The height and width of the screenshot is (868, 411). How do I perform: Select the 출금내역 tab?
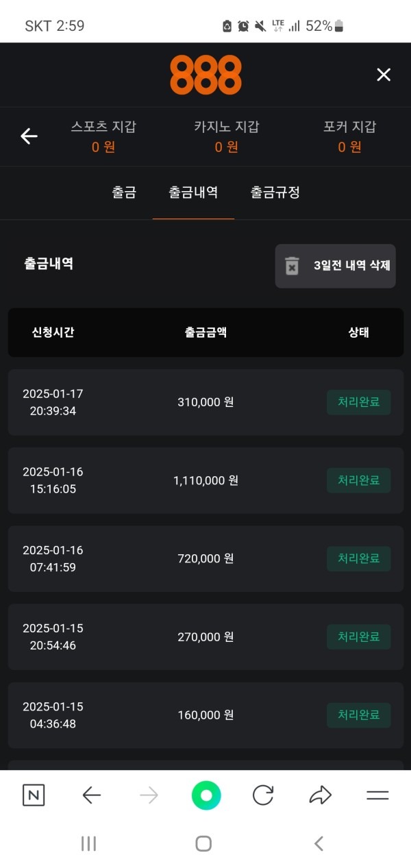(193, 193)
